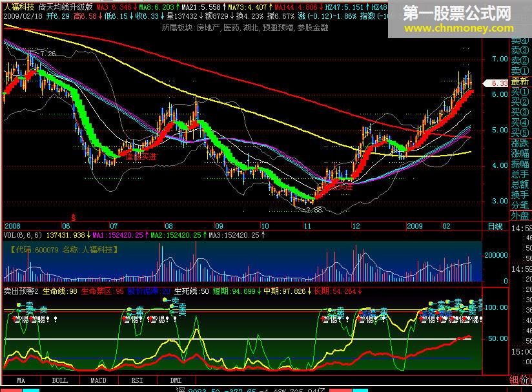Click the 07 month marker

(114, 226)
